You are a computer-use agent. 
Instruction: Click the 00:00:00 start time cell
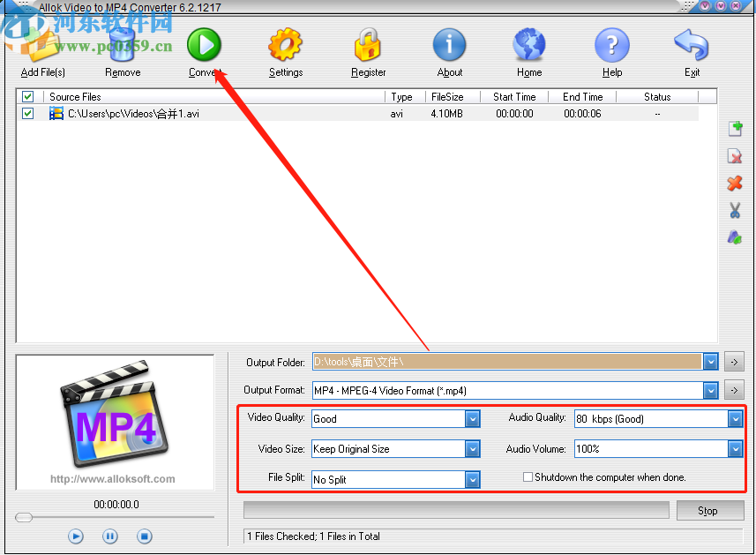click(514, 114)
